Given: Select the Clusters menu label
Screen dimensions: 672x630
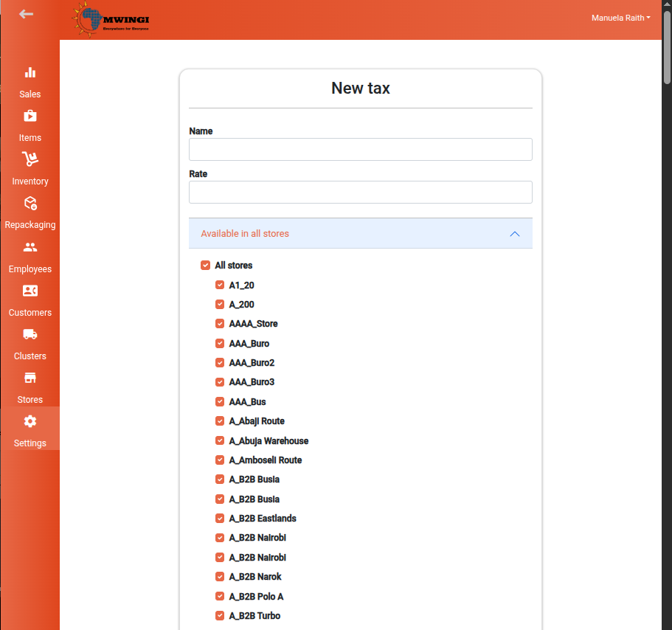Looking at the screenshot, I should (30, 356).
